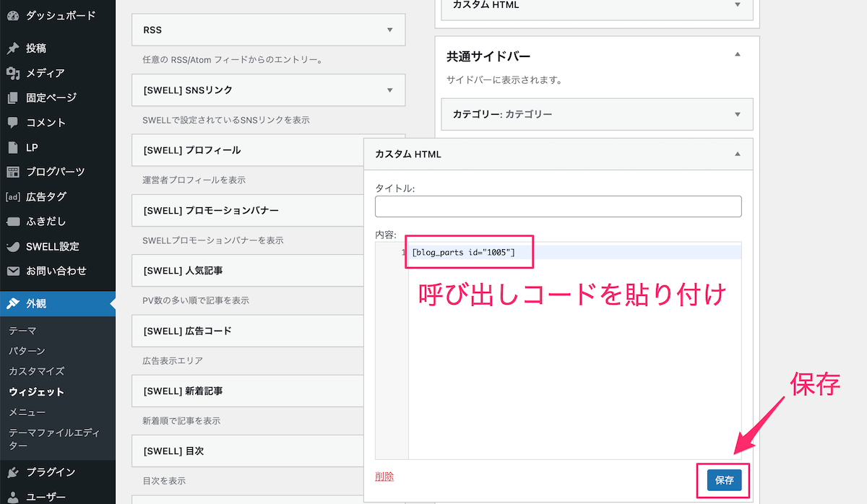Open the カスタマイズ submenu item
Screen dimensions: 867x504
click(36, 371)
